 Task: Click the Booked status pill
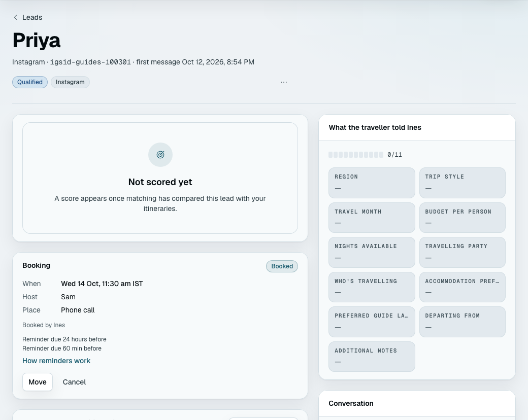click(x=282, y=266)
